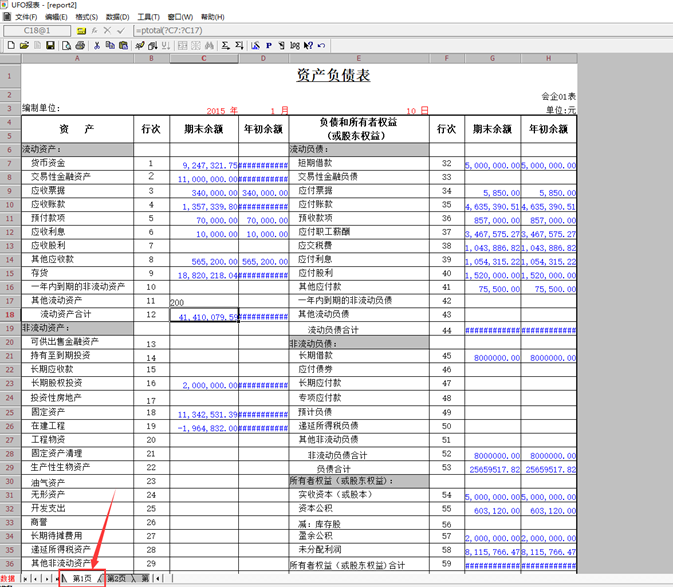
Task: Click cell with 9,247,321.75 for 货币资金
Action: tap(204, 164)
